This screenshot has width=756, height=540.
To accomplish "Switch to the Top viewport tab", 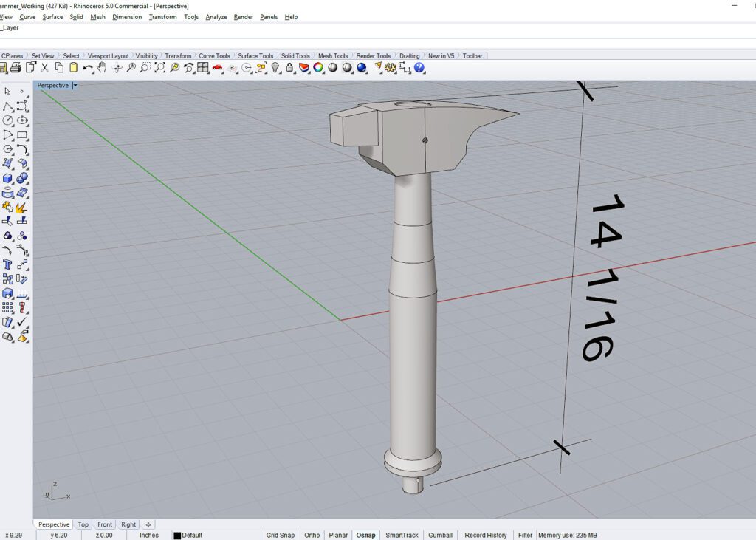I will point(83,524).
